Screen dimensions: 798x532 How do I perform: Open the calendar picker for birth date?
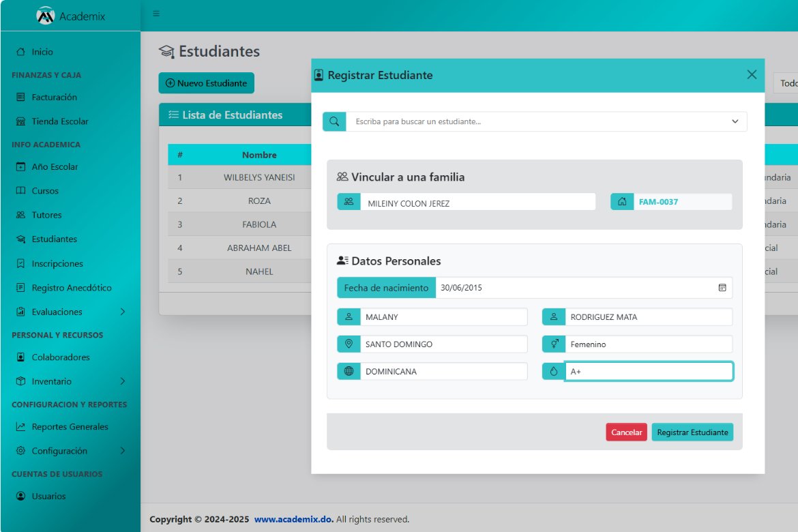coord(722,288)
